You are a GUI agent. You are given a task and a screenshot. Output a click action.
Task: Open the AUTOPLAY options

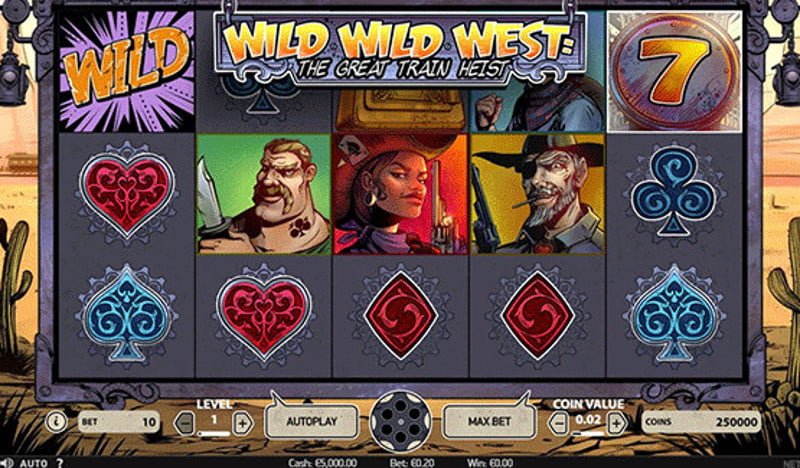pyautogui.click(x=312, y=422)
